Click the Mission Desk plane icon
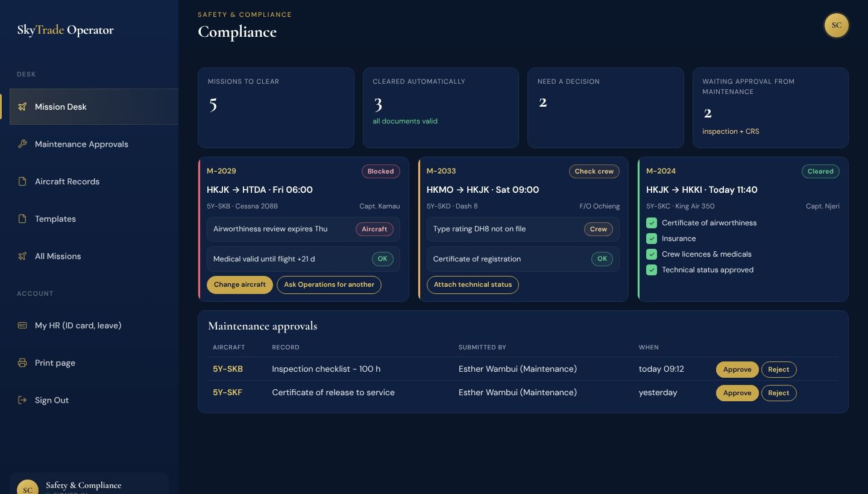This screenshot has height=494, width=868. pos(22,107)
